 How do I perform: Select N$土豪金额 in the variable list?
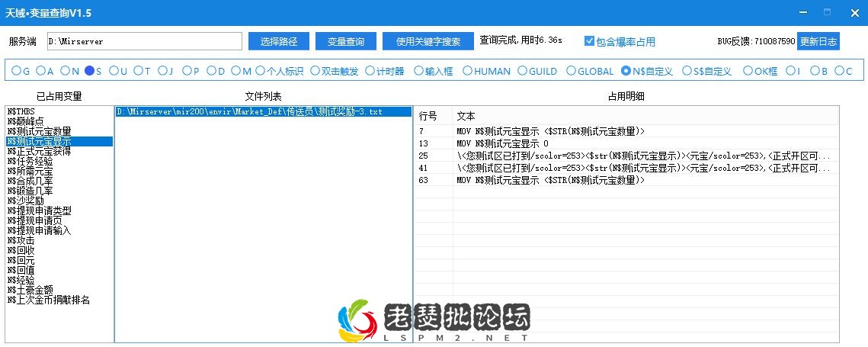(x=59, y=290)
